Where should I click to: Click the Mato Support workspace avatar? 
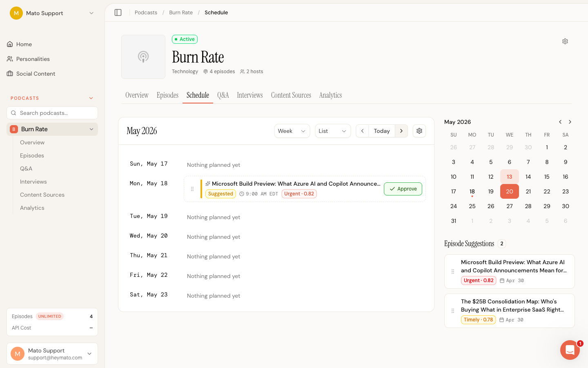pos(16,13)
